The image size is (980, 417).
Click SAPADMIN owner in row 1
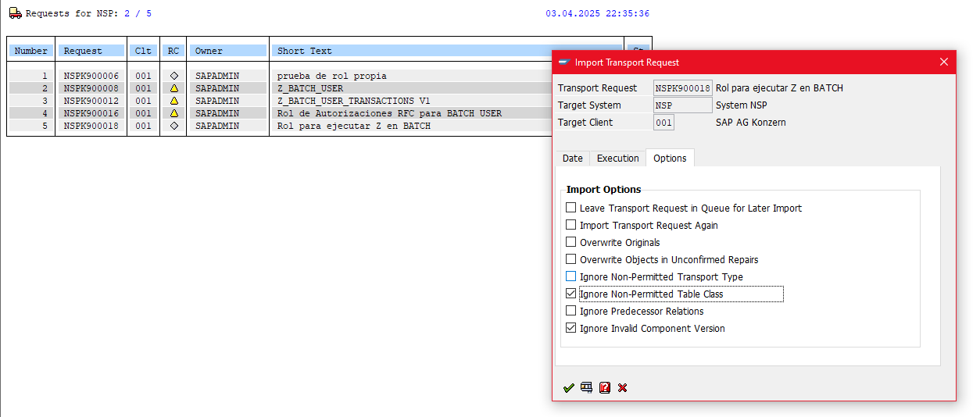point(217,76)
